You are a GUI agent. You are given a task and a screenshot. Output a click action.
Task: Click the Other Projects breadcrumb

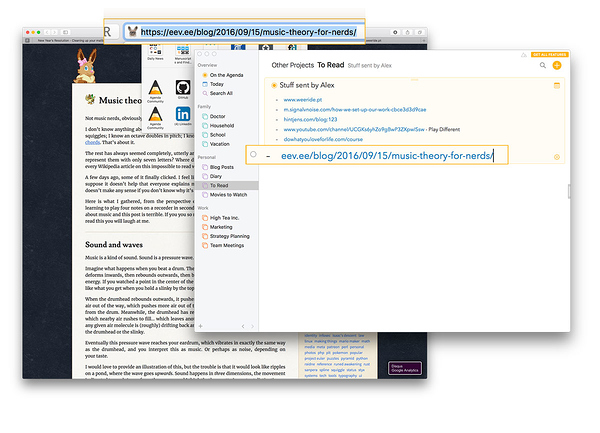coord(293,65)
